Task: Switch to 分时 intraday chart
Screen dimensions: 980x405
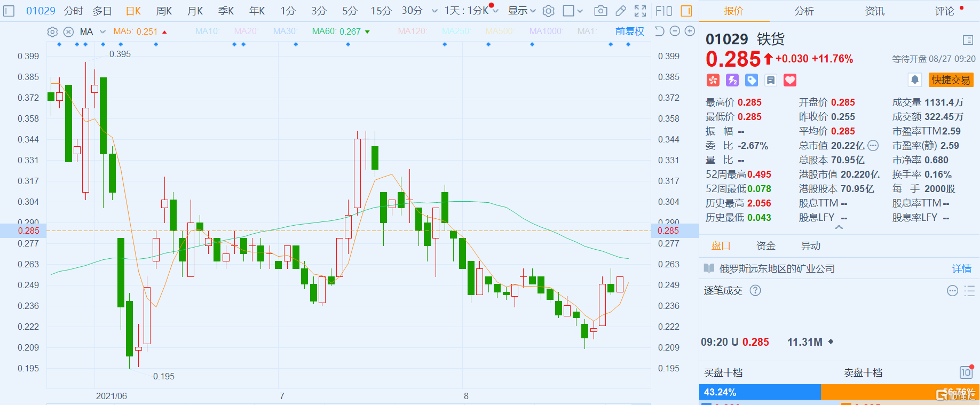Action: point(74,11)
